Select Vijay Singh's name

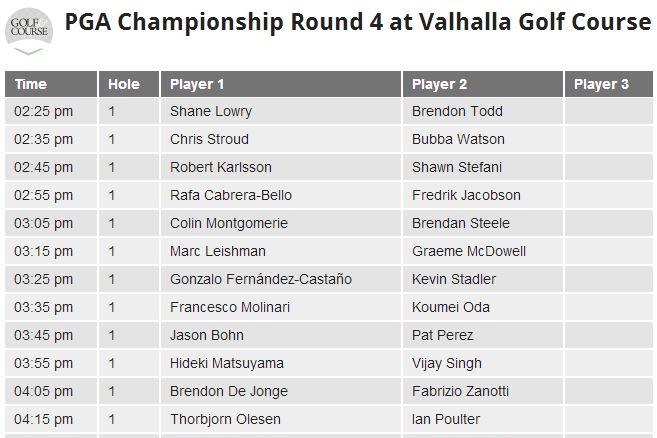[447, 363]
